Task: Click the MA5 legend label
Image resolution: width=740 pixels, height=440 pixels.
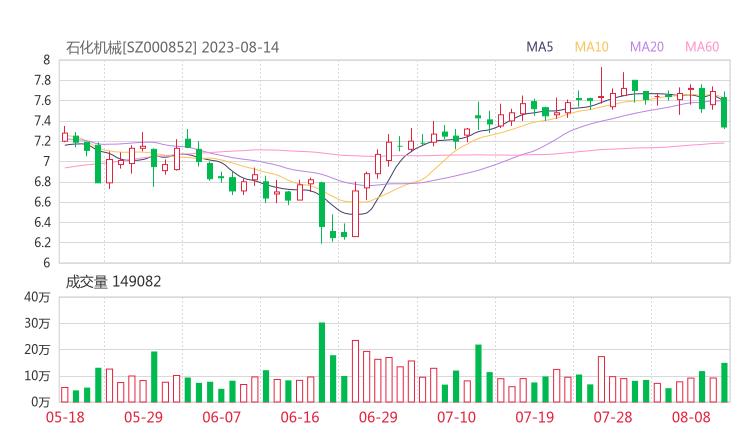Action: point(539,47)
